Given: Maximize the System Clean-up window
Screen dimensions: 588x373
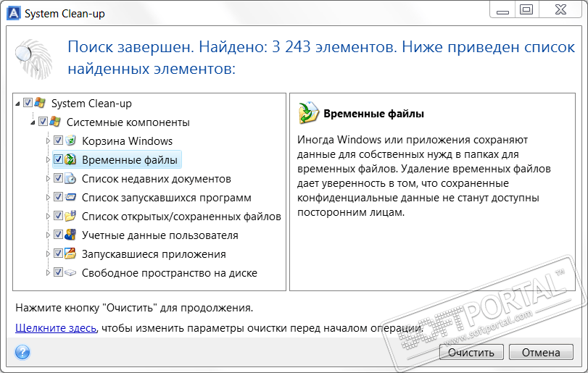Looking at the screenshot, I should pos(526,10).
